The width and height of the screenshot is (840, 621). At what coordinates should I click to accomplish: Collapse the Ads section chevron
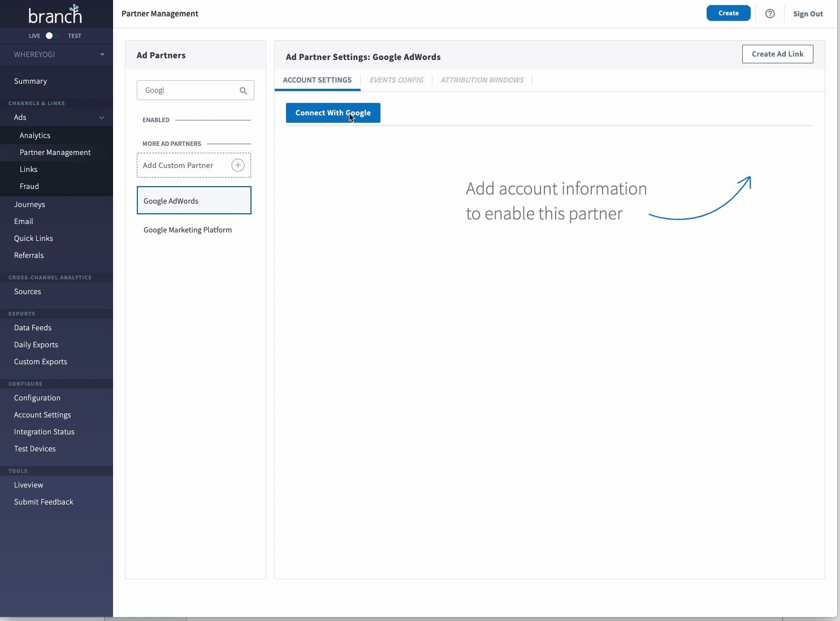pyautogui.click(x=102, y=118)
